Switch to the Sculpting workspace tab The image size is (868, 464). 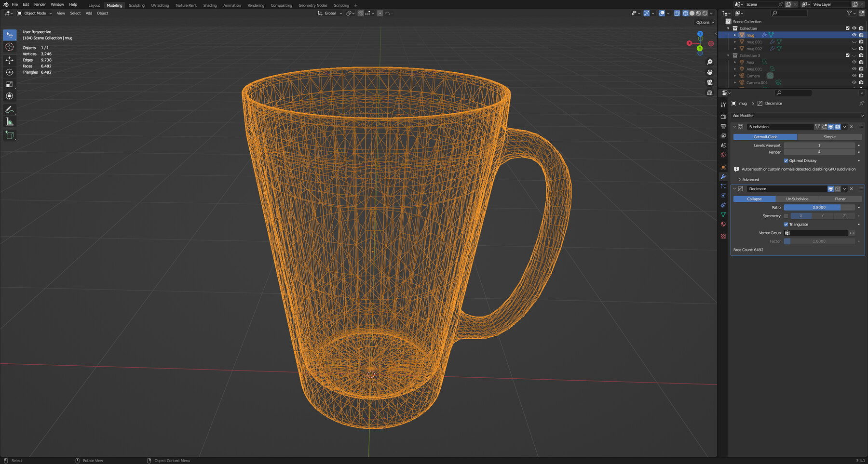(x=136, y=5)
